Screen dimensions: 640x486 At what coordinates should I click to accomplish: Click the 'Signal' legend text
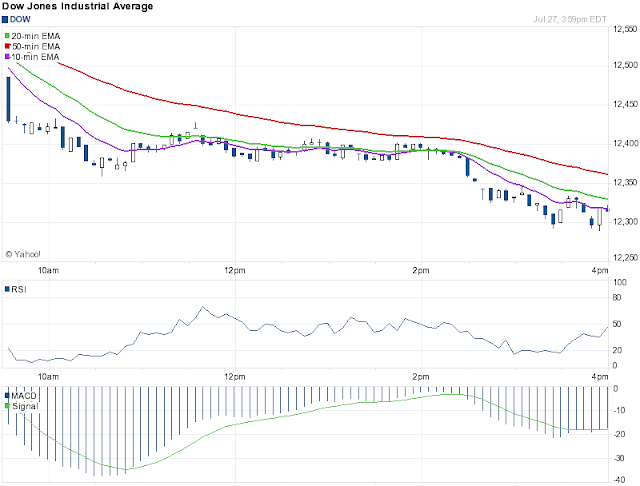(25, 406)
